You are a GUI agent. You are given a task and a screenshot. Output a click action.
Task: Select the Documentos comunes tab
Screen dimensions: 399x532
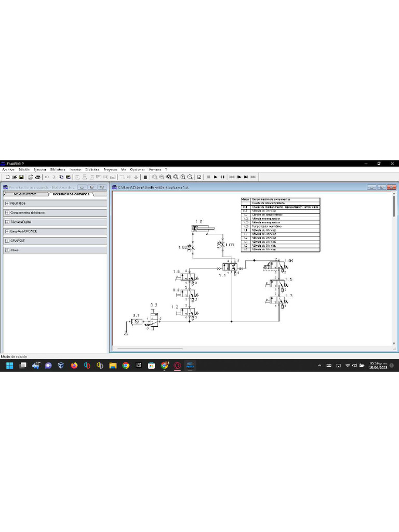coord(71,194)
